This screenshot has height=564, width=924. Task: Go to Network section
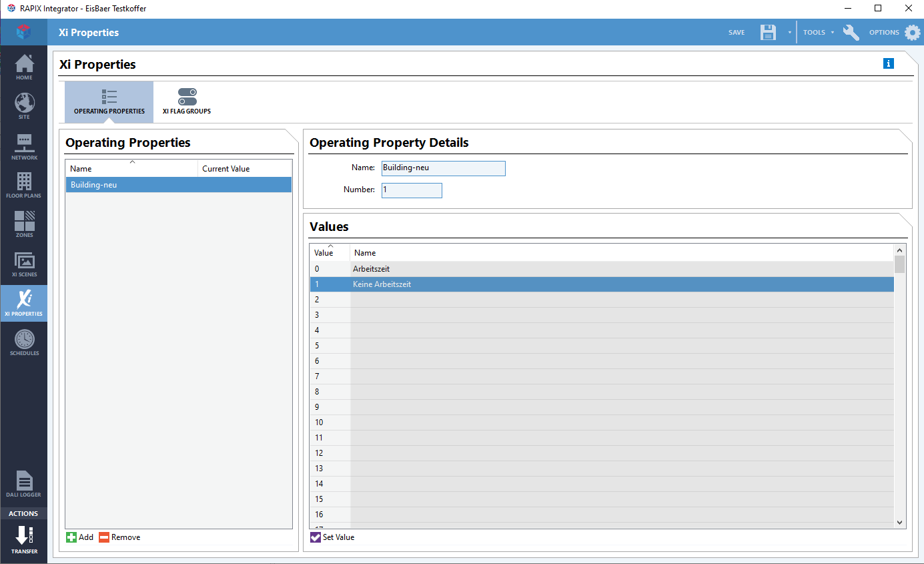tap(24, 147)
